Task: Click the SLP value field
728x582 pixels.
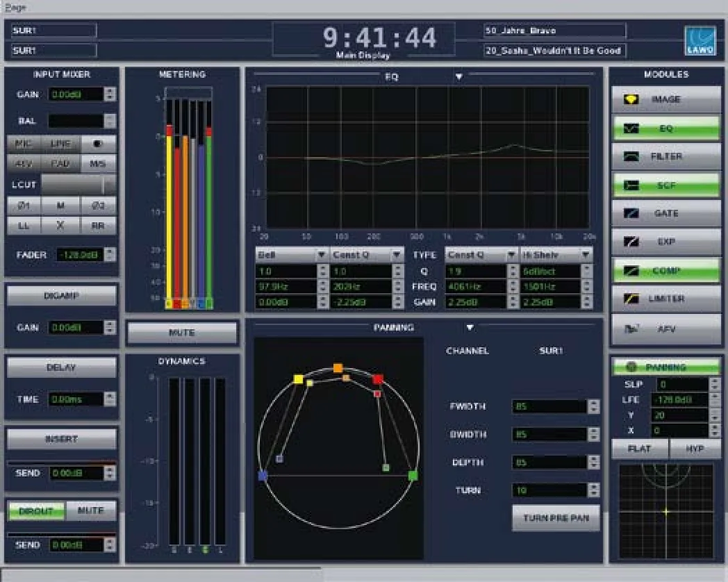Action: point(682,384)
